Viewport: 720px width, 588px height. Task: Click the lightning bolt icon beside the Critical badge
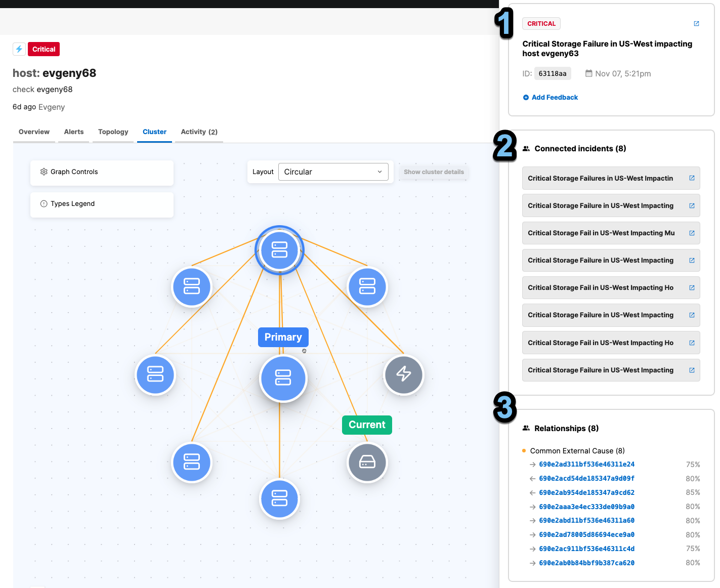[x=19, y=49]
